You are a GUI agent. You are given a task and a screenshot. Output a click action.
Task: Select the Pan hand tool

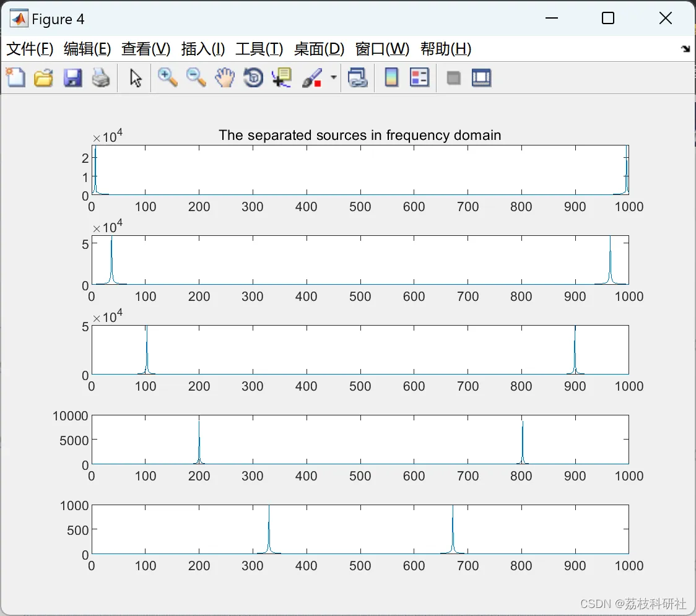click(x=225, y=77)
